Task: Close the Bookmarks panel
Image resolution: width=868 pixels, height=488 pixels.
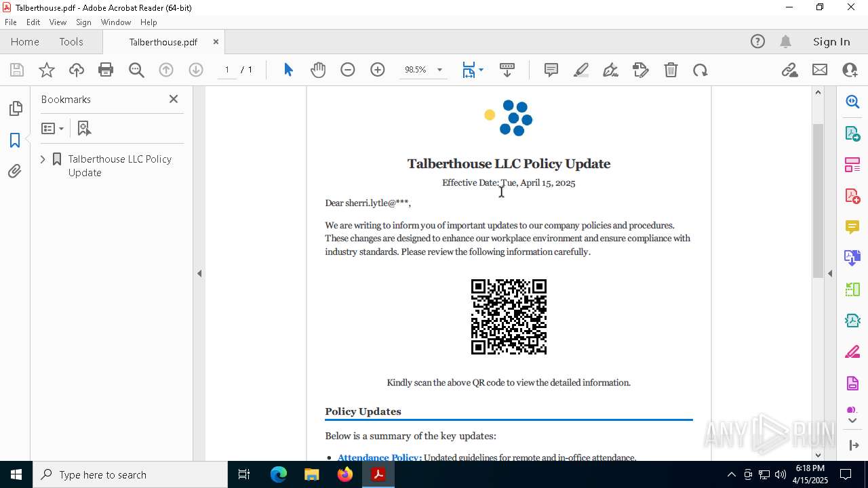Action: coord(174,99)
